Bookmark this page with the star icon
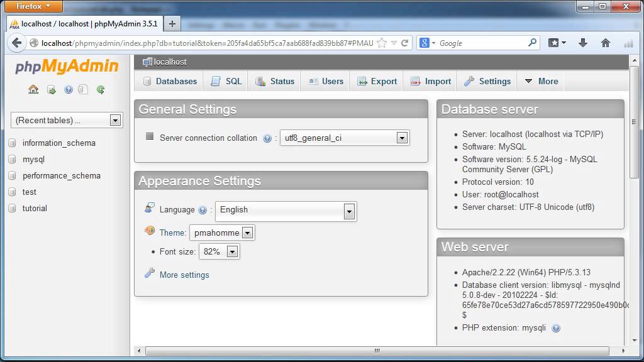This screenshot has width=644, height=362. click(x=382, y=43)
